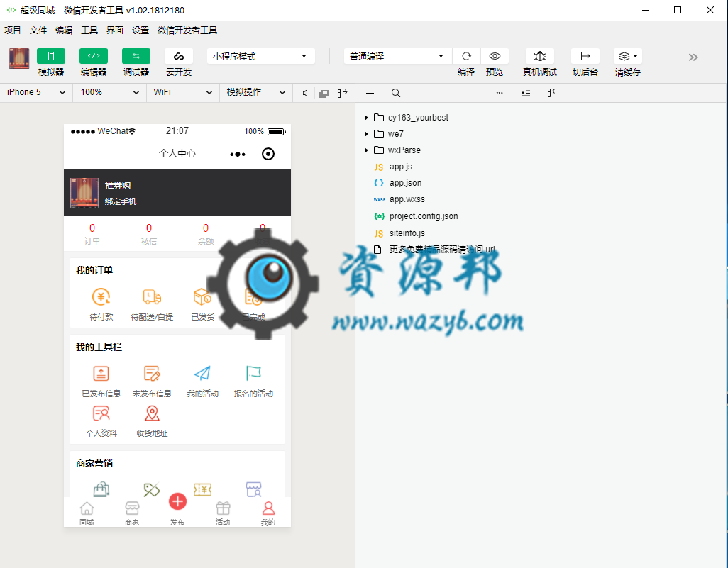Click the project avatar in the toolbar
Screen dimensions: 728x568
click(x=19, y=58)
